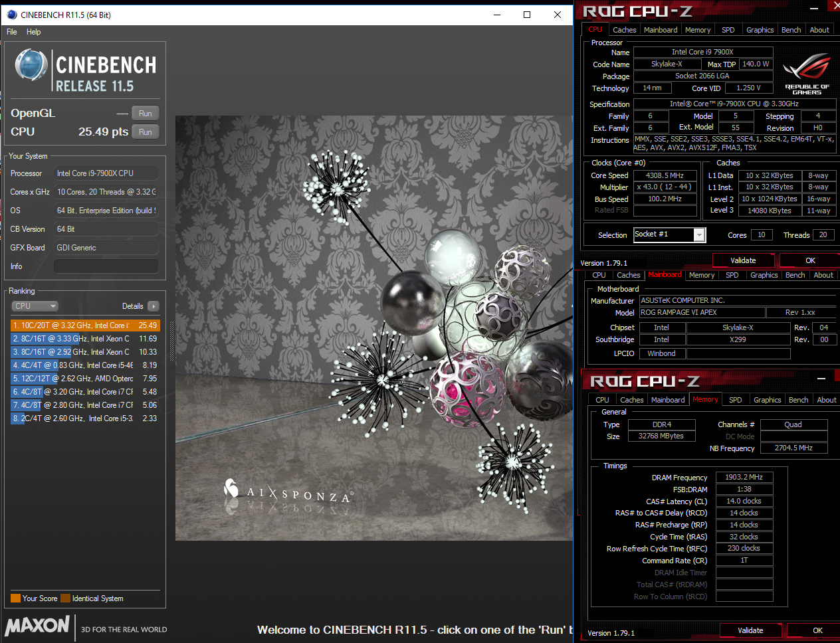Click the Details arrow button
This screenshot has height=643, width=840.
click(154, 306)
